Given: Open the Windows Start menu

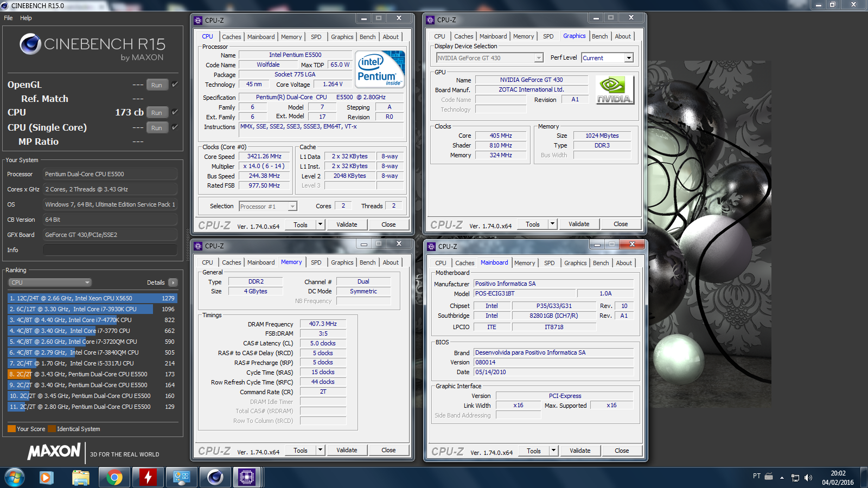Looking at the screenshot, I should click(x=15, y=478).
